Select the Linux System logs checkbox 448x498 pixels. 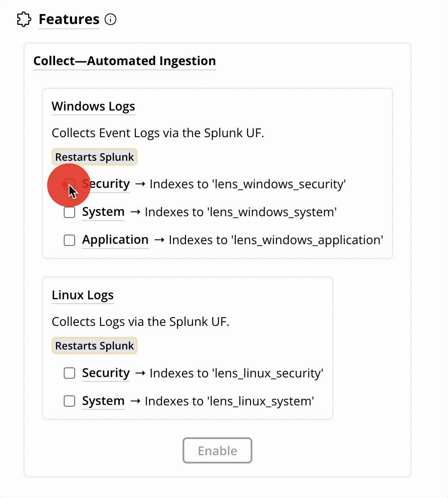pos(69,401)
